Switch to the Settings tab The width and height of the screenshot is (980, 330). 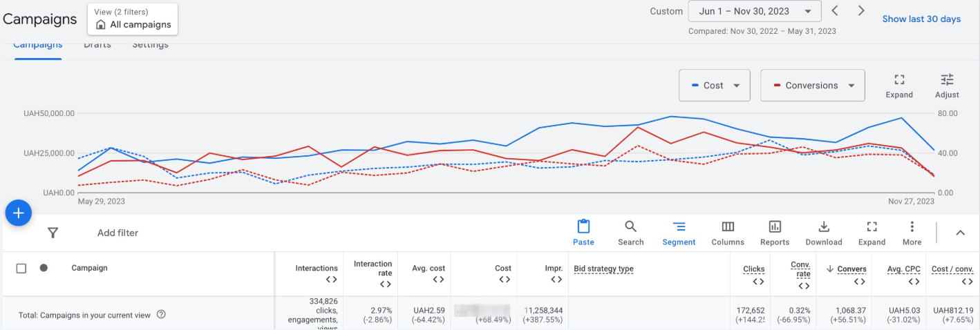pos(150,46)
